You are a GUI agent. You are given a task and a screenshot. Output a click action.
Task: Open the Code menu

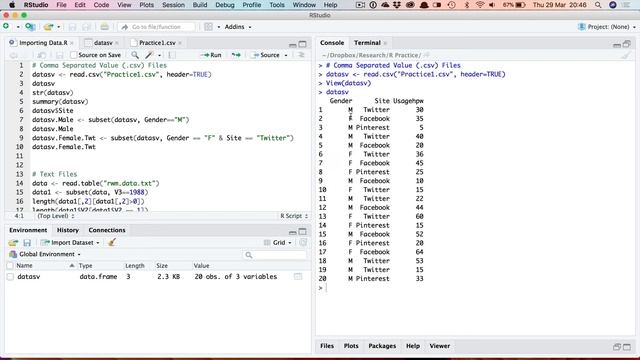101,5
